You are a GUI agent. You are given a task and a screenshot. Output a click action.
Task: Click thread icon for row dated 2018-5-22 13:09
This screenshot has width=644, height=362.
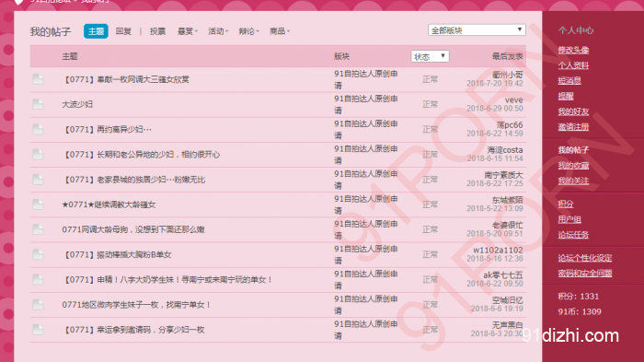(x=39, y=204)
